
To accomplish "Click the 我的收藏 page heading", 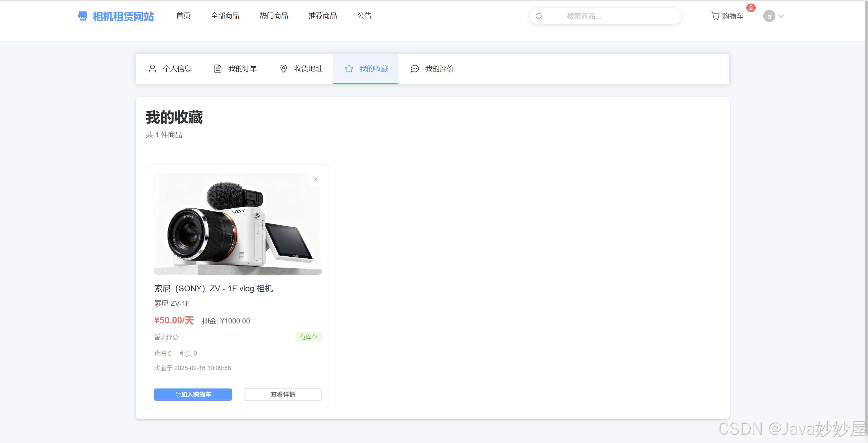I will 174,118.
